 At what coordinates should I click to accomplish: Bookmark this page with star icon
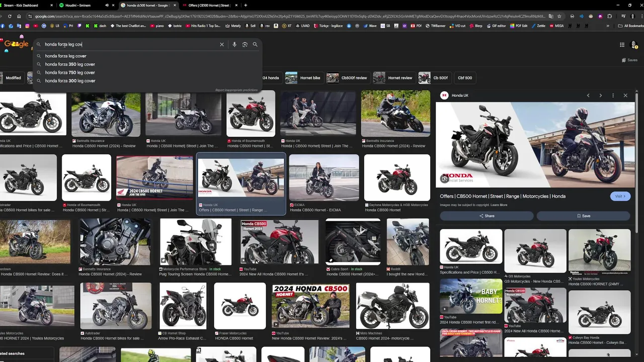click(559, 16)
